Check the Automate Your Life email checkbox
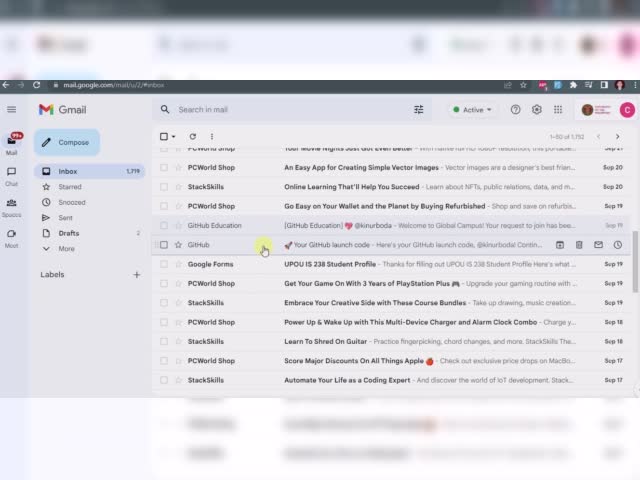 164,380
